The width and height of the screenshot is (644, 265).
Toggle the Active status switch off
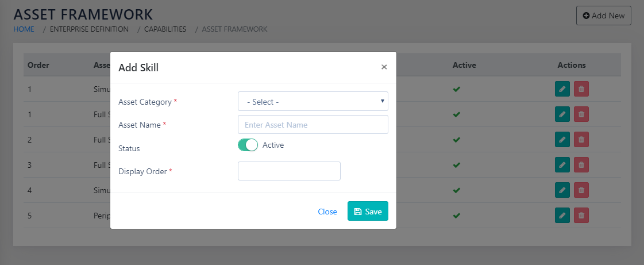[248, 145]
